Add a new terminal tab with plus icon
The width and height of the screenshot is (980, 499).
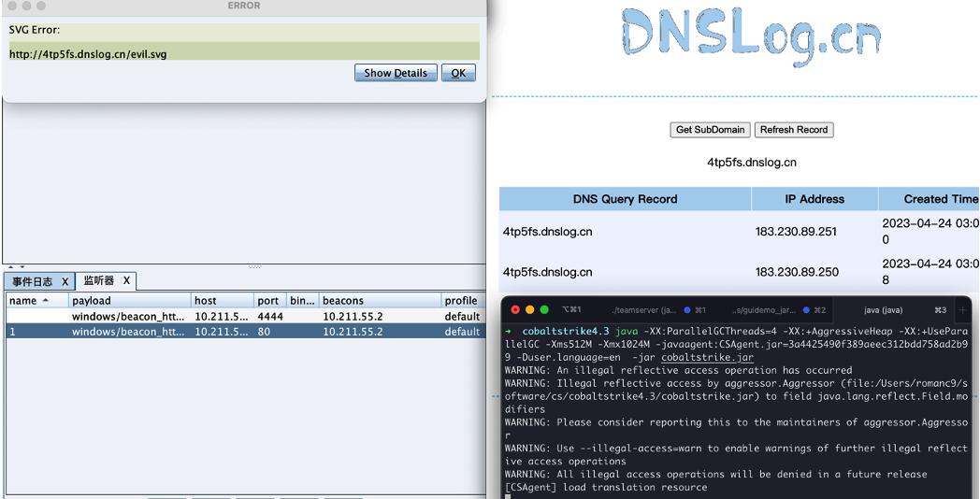point(962,309)
